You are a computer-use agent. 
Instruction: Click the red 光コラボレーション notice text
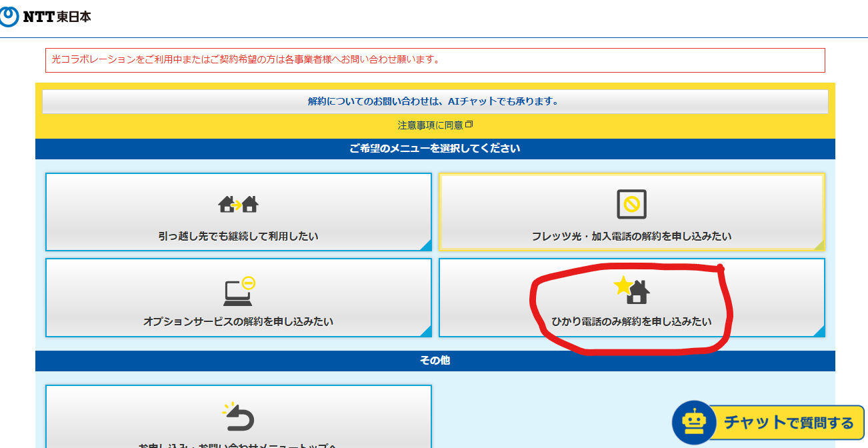[x=247, y=59]
